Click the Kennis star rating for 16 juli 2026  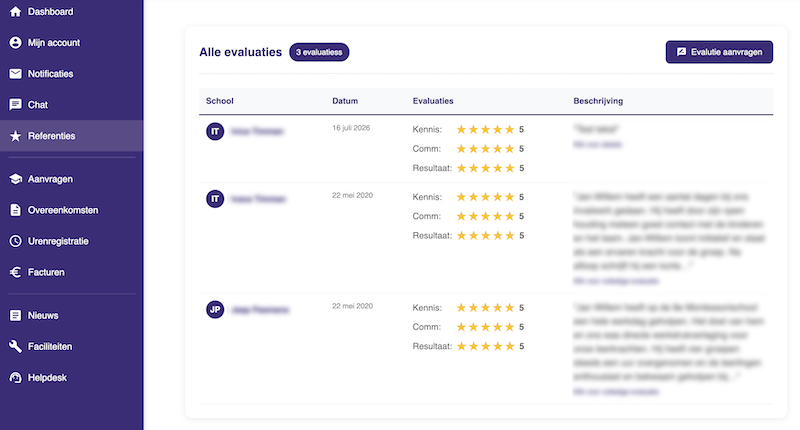point(485,130)
